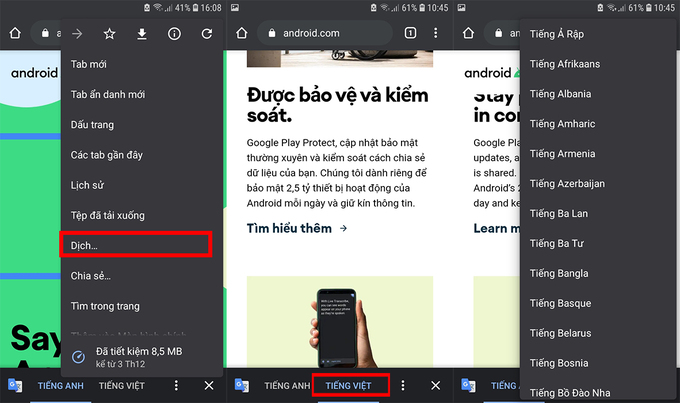Choose Các tab gần đây

pyautogui.click(x=141, y=155)
